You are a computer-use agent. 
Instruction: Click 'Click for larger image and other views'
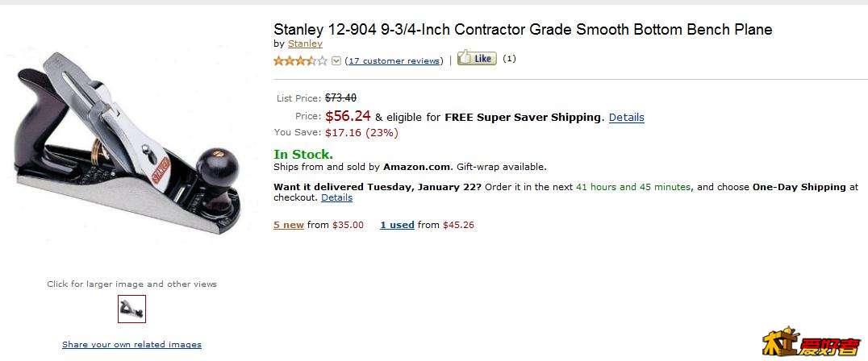pyautogui.click(x=131, y=284)
